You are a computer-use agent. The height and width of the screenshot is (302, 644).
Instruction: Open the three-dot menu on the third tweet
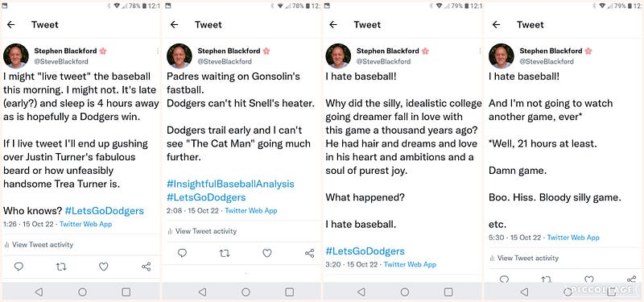coord(480,51)
